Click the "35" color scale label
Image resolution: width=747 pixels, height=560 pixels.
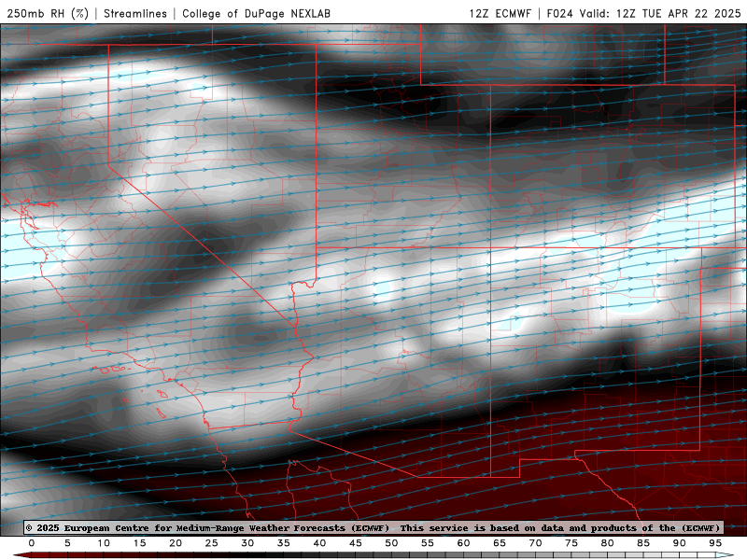pos(284,543)
